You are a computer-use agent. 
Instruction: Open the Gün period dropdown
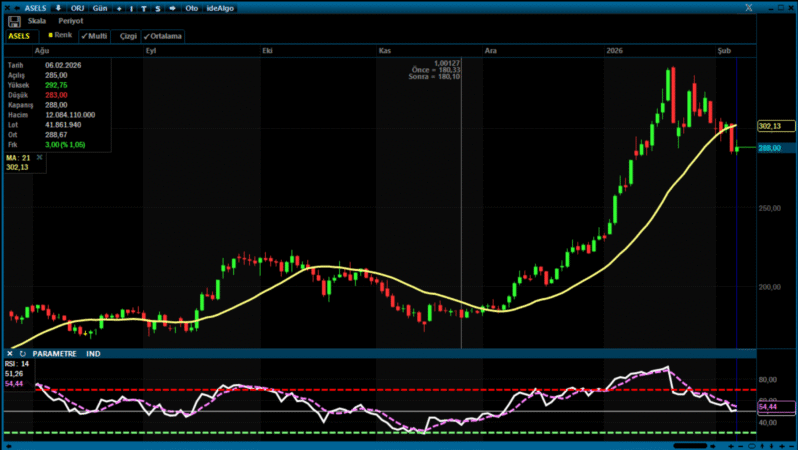click(98, 7)
